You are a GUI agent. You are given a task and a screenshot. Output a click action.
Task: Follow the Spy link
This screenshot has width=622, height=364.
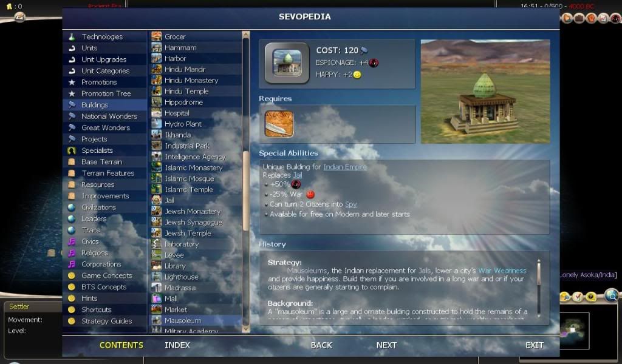pos(350,204)
